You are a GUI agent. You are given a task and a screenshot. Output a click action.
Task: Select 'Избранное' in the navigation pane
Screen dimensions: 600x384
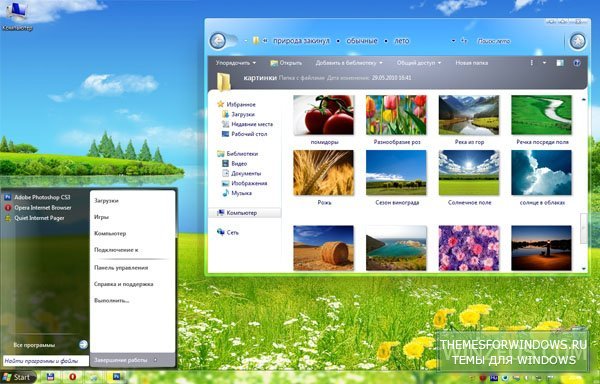pyautogui.click(x=236, y=104)
